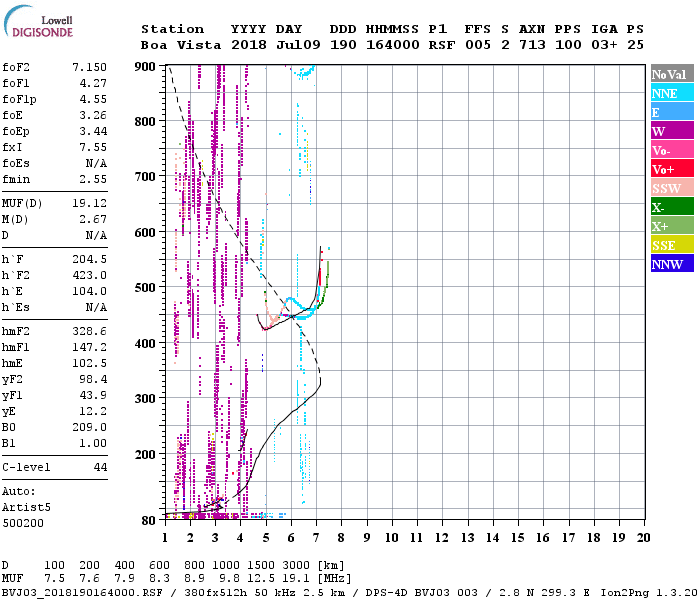
Task: Click the RSF program value in header
Action: click(442, 45)
